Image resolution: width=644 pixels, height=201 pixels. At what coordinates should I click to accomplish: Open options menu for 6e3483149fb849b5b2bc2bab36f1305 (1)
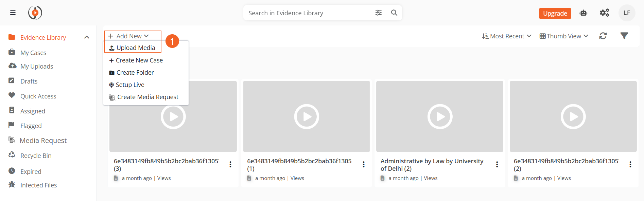(364, 164)
